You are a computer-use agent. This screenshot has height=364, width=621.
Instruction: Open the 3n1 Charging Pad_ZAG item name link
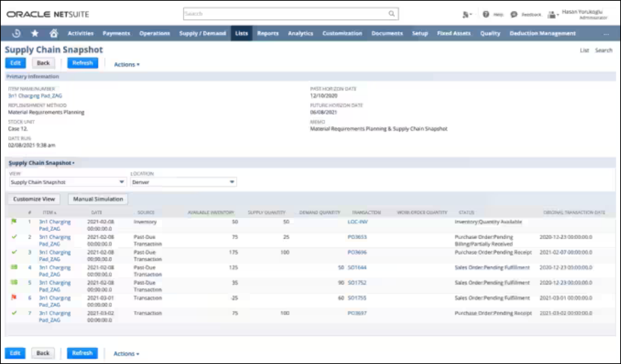(x=35, y=96)
